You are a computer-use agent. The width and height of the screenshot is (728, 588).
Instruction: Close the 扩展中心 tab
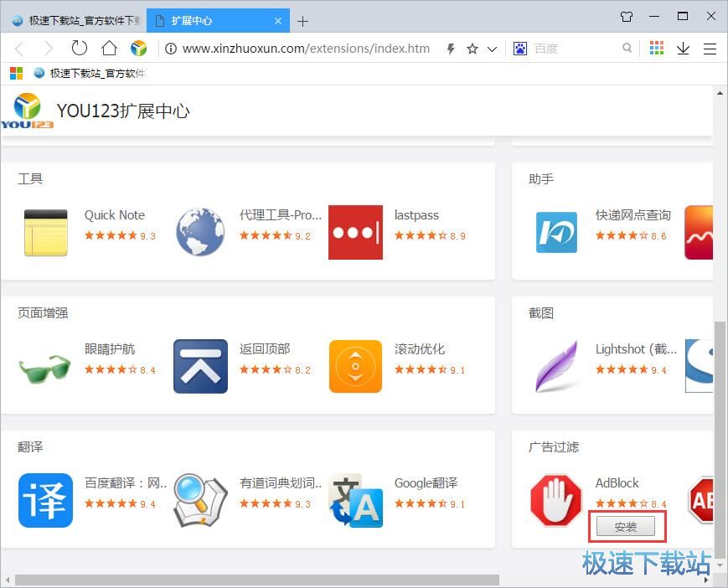[278, 21]
